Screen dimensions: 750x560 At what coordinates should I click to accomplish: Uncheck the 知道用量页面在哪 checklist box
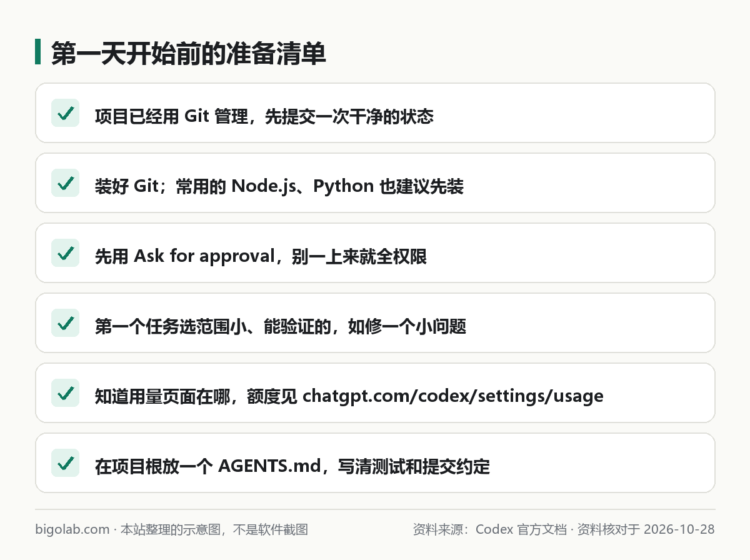[x=65, y=393]
